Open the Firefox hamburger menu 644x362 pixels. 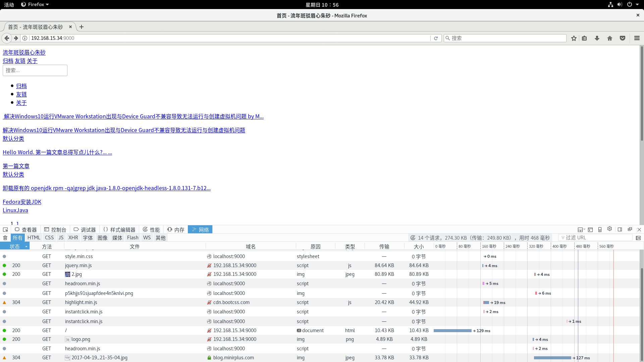(x=637, y=38)
